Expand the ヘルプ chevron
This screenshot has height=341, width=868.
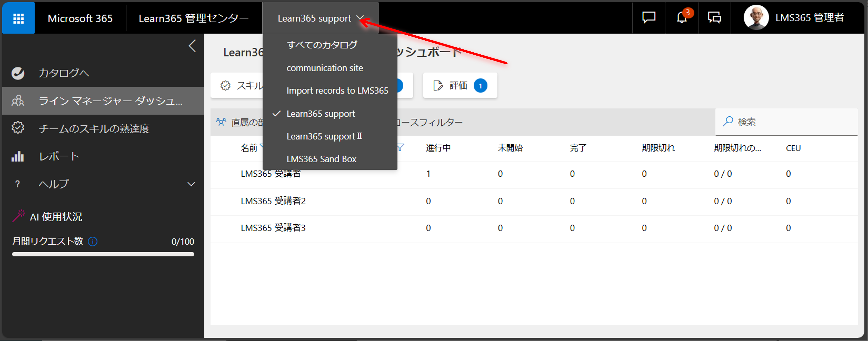coord(191,184)
